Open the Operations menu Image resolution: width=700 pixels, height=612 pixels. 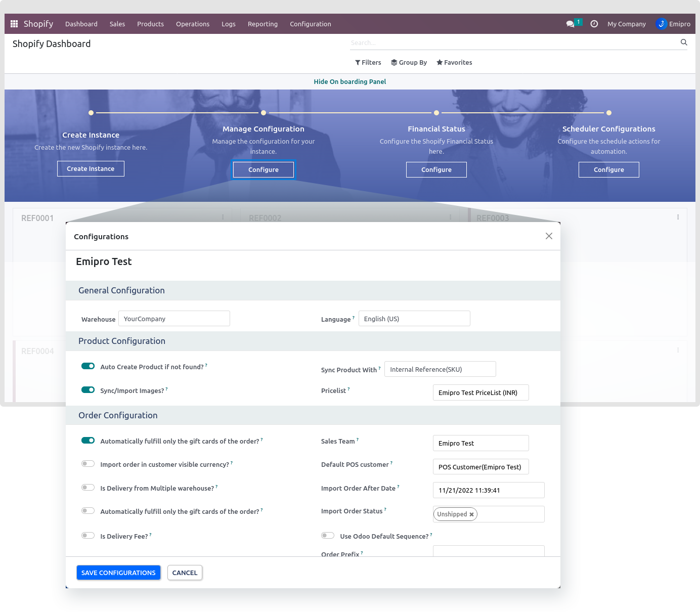193,24
